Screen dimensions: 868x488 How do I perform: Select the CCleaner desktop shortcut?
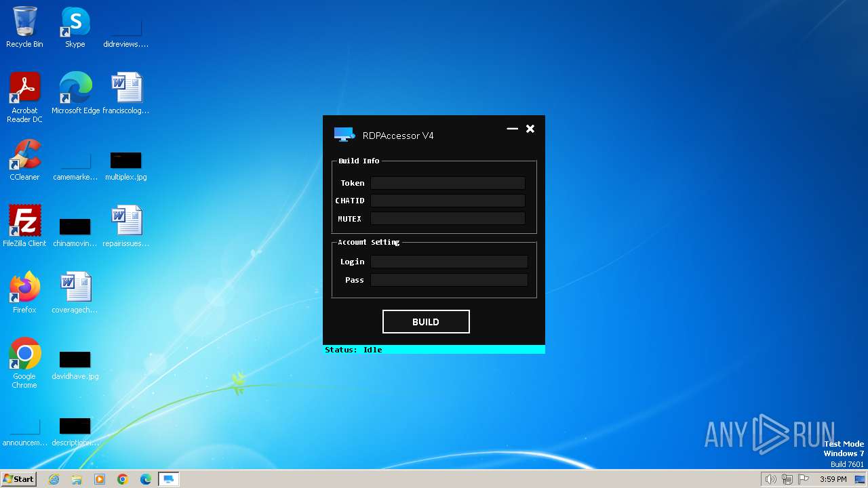(24, 161)
